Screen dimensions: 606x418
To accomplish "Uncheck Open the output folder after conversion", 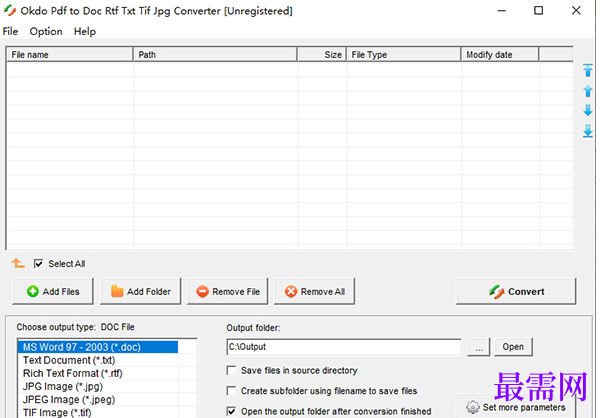I will [x=231, y=411].
